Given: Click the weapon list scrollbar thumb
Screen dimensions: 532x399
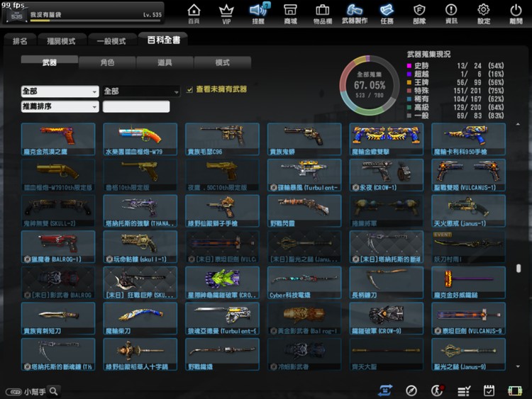Looking at the screenshot, I should 519,269.
